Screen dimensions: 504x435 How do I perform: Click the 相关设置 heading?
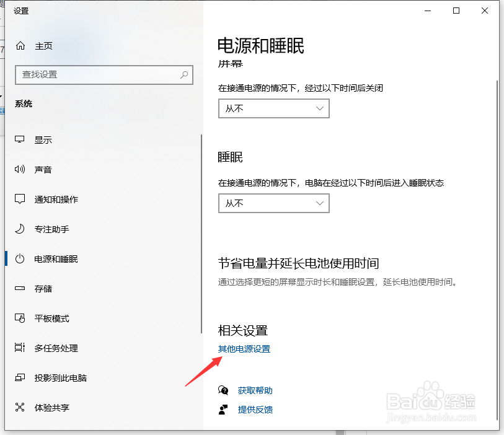pyautogui.click(x=243, y=330)
